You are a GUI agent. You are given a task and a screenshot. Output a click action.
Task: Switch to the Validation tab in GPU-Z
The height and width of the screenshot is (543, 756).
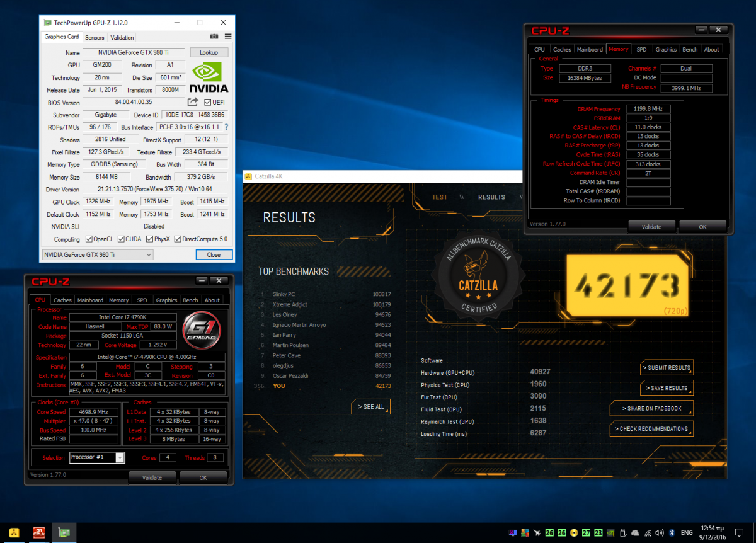[122, 37]
